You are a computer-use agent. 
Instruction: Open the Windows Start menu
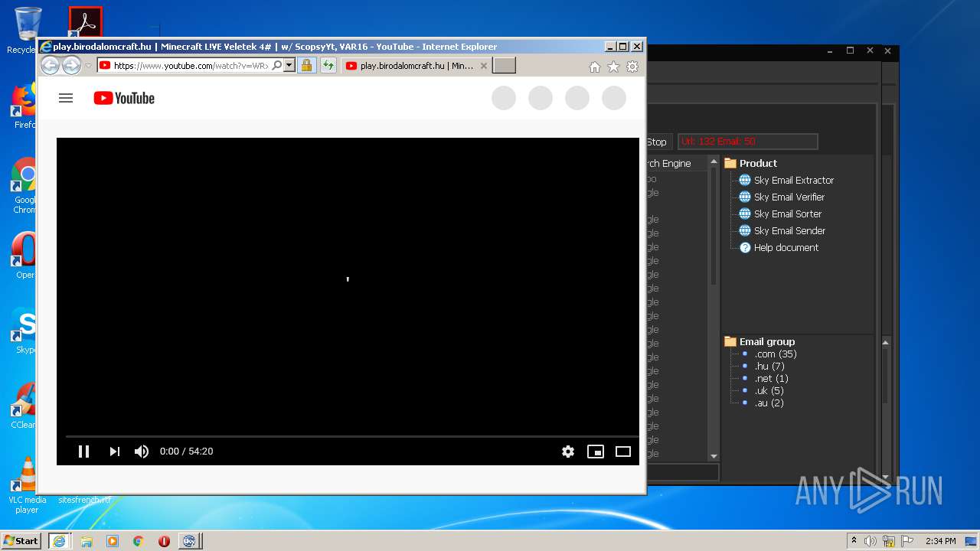(21, 541)
